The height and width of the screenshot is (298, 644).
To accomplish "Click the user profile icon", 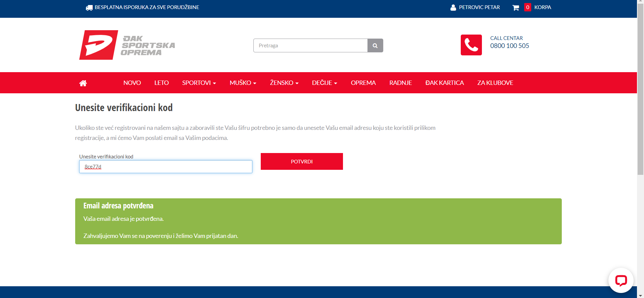I will 453,7.
